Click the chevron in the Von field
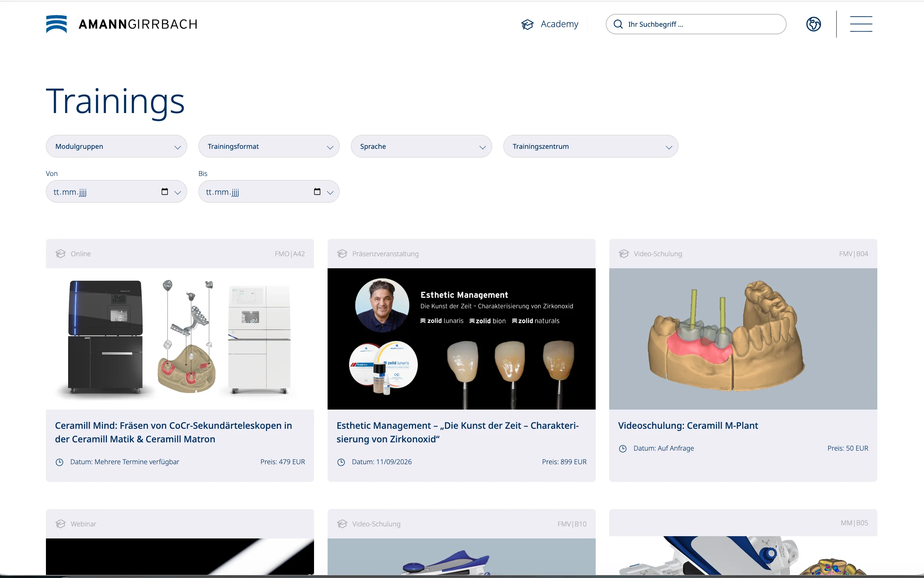This screenshot has height=578, width=924. (x=178, y=192)
